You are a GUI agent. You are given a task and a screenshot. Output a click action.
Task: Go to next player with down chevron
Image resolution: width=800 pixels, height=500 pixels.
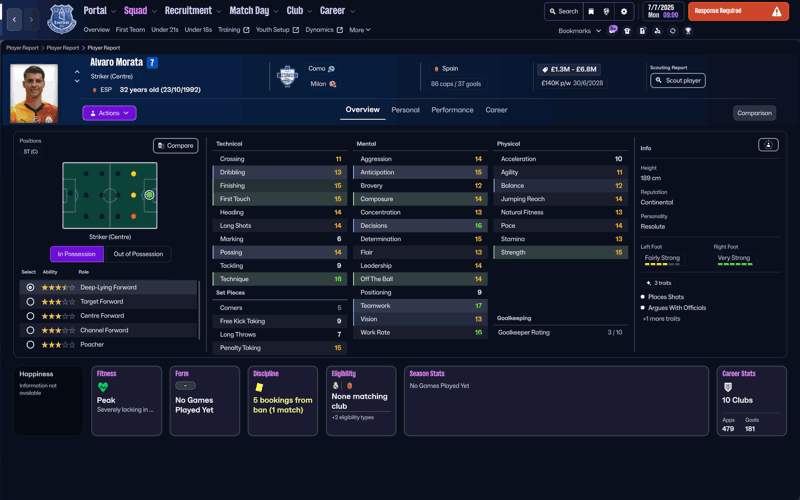[77, 81]
